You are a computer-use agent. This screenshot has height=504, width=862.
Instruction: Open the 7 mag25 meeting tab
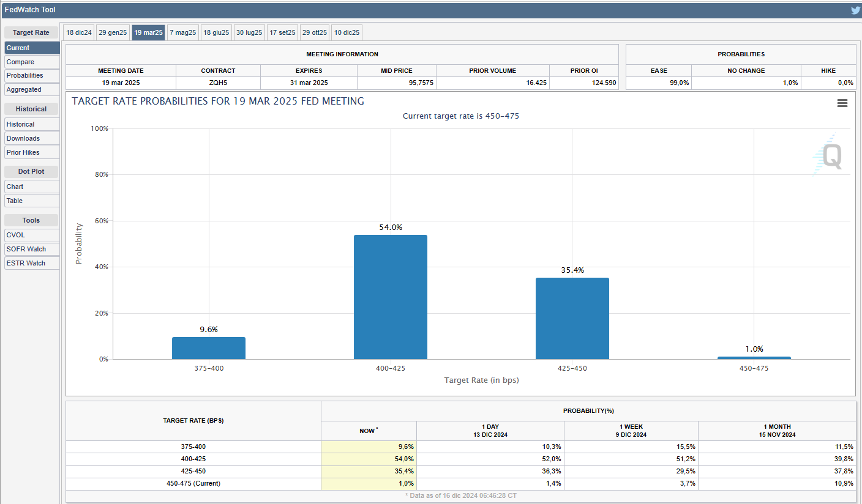coord(183,32)
